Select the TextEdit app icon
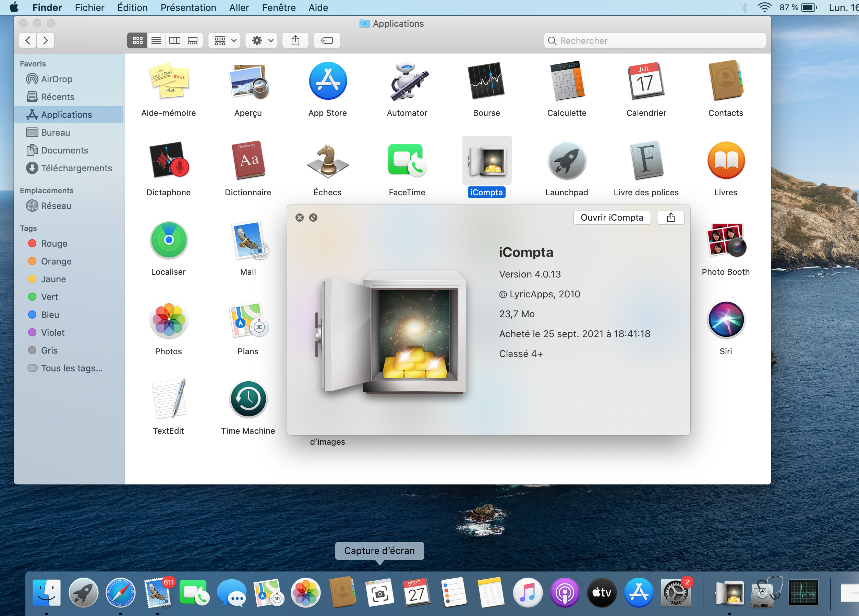This screenshot has height=616, width=859. (x=169, y=399)
